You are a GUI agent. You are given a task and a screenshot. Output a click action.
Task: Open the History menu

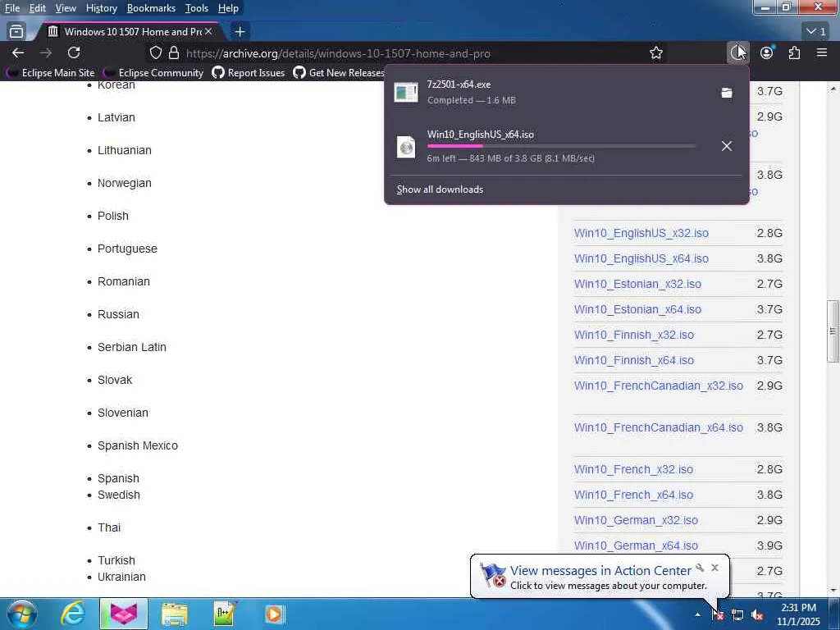[x=102, y=8]
